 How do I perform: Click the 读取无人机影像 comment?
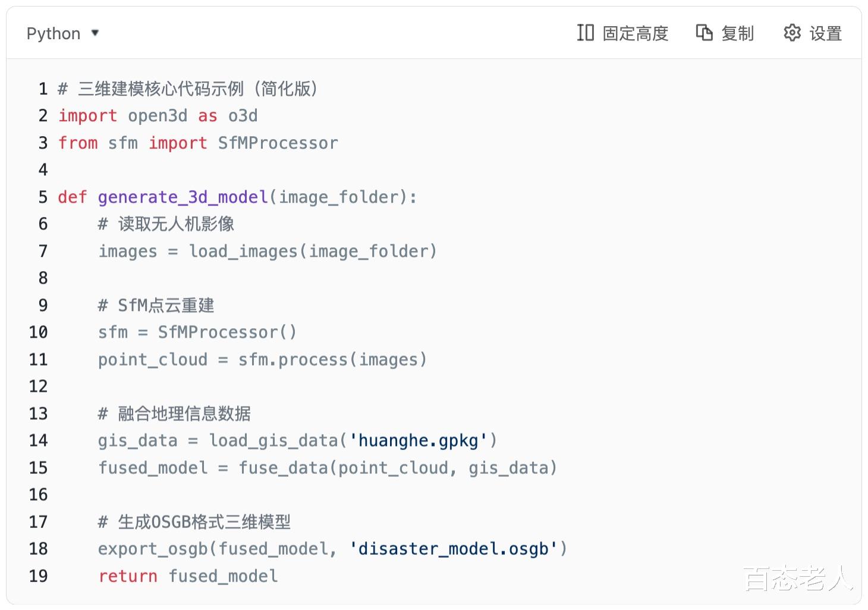pyautogui.click(x=175, y=224)
